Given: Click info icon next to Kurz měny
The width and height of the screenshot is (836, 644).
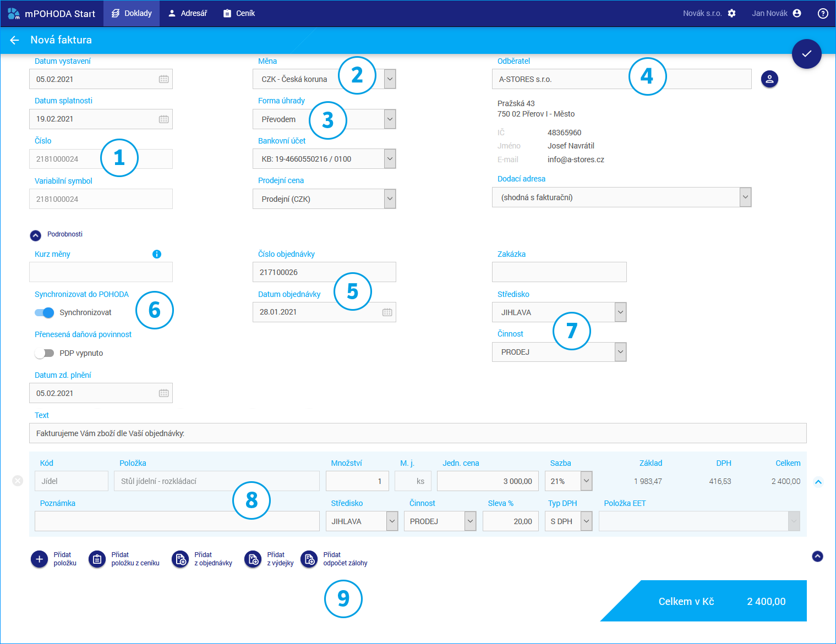Looking at the screenshot, I should click(157, 254).
